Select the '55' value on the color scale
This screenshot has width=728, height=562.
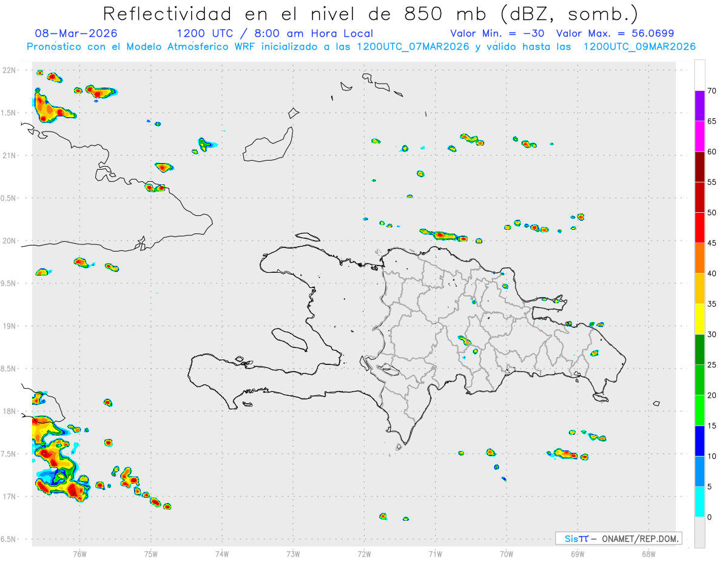712,182
